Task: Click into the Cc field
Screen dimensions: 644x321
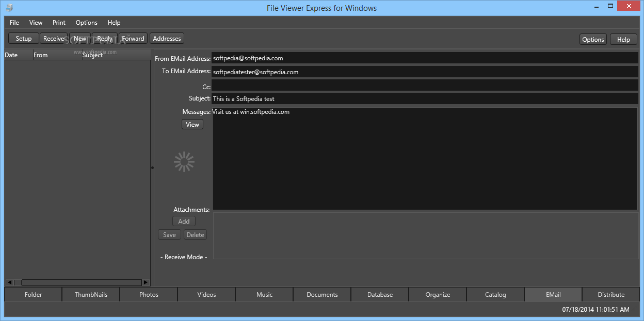Action: tap(425, 86)
